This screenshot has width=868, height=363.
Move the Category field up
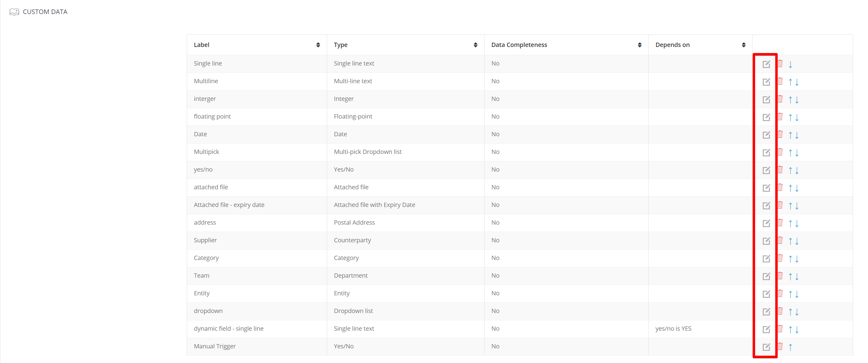coord(790,259)
